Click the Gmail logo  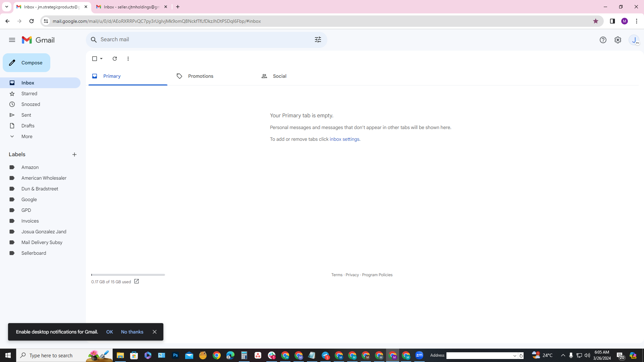[38, 40]
